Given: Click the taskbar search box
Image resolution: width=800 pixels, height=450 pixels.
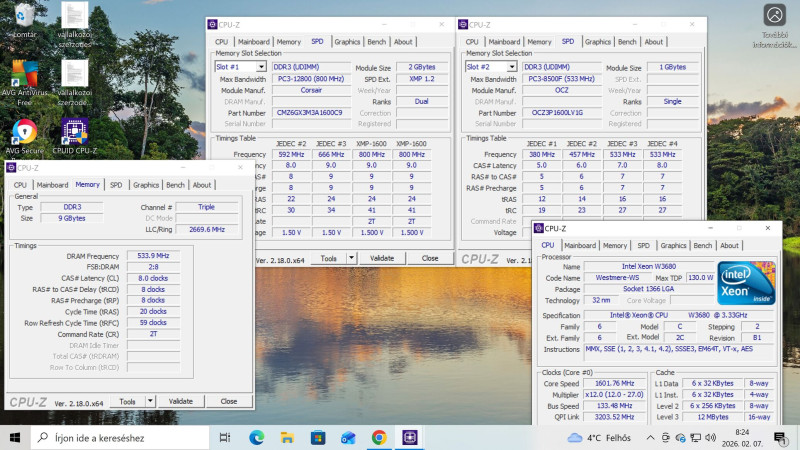Looking at the screenshot, I should [x=120, y=437].
